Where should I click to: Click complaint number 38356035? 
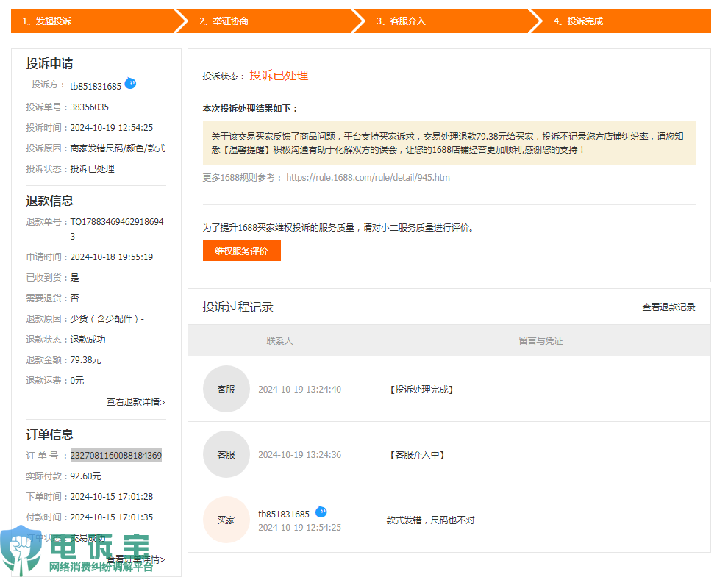point(89,107)
